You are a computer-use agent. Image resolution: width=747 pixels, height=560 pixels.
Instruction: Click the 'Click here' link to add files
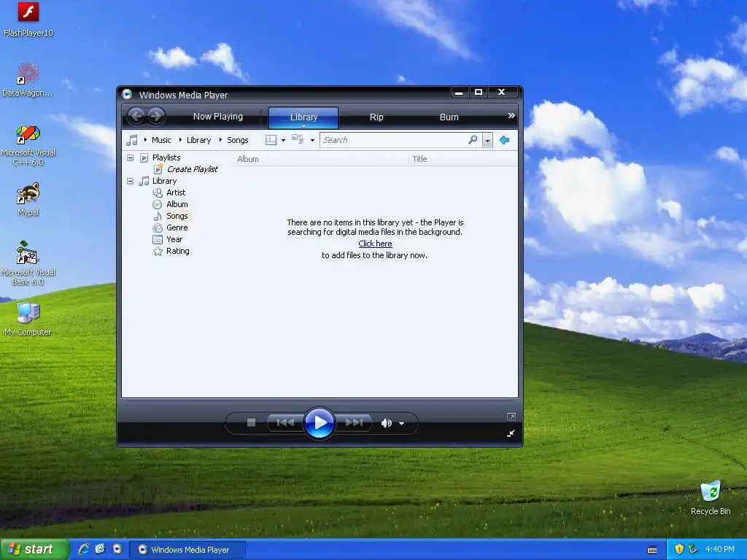[x=375, y=244]
